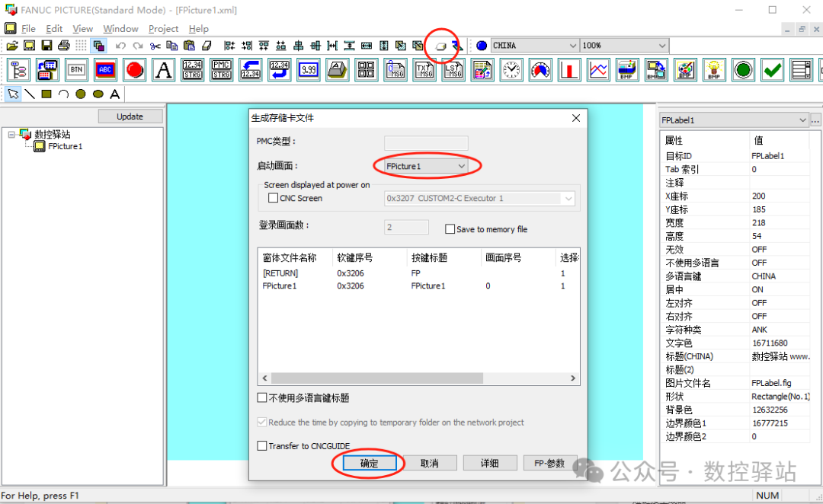This screenshot has width=823, height=504.
Task: Click the 取消 cancel button
Action: (x=429, y=464)
